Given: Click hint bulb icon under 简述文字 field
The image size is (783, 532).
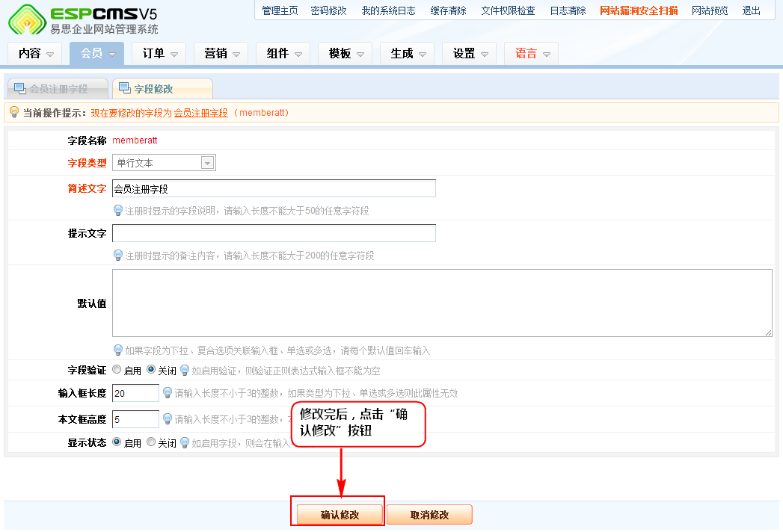Looking at the screenshot, I should tap(118, 211).
